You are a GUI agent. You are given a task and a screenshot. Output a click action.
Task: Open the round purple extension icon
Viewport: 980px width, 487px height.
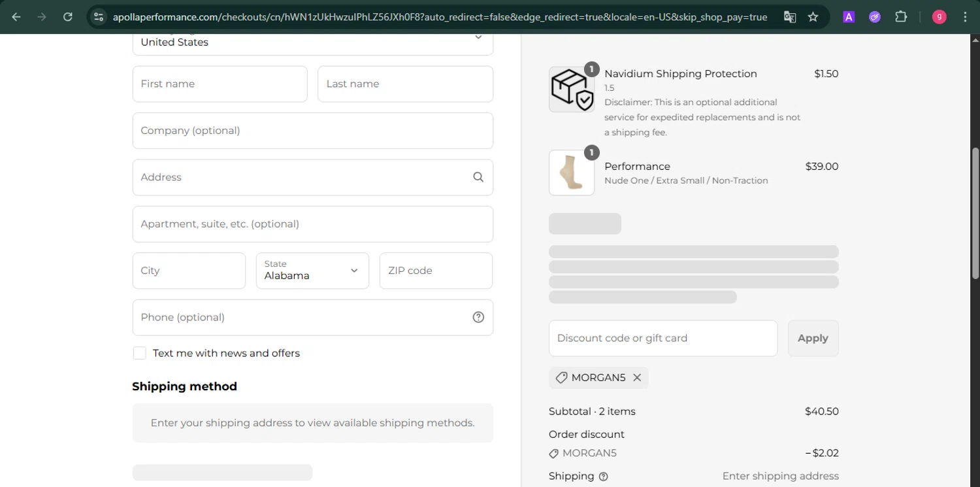(875, 17)
